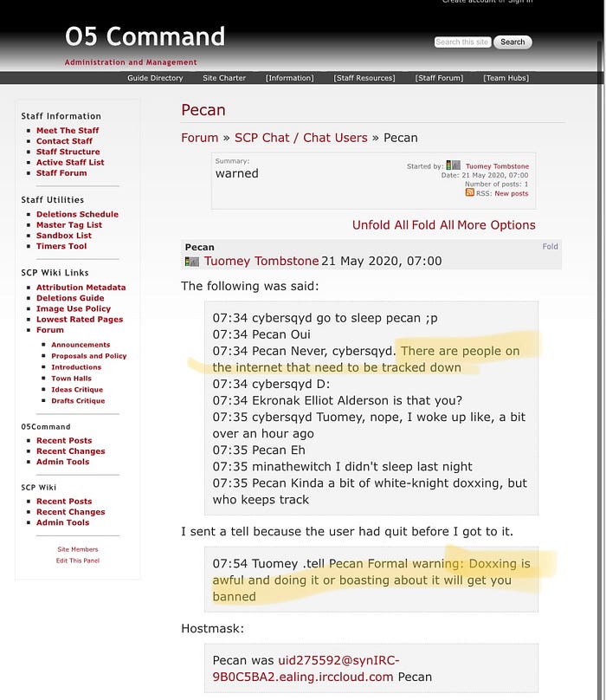Image resolution: width=606 pixels, height=700 pixels.
Task: Click the Search button
Action: pyautogui.click(x=513, y=42)
